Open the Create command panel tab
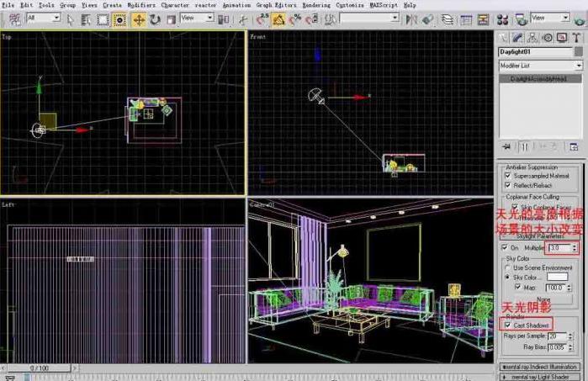 click(x=504, y=37)
